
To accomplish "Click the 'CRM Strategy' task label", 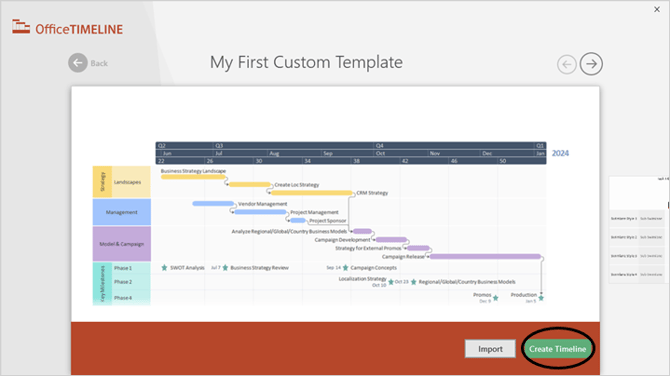I will [x=372, y=193].
